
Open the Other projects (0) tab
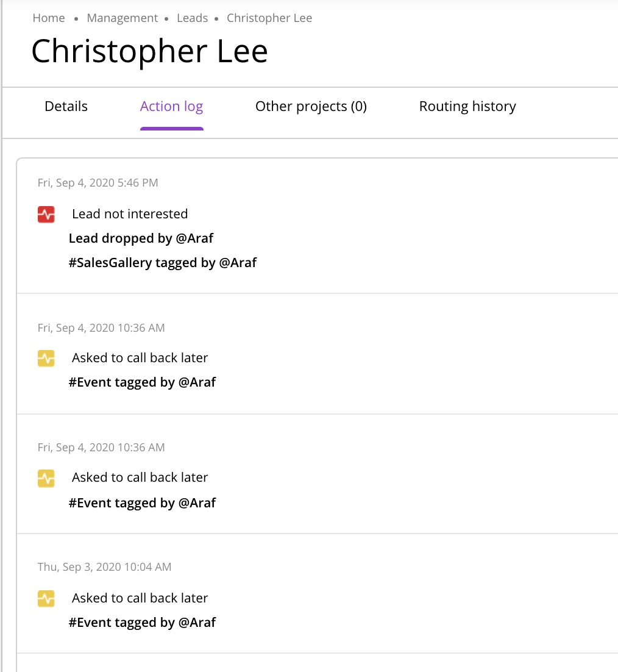click(311, 107)
